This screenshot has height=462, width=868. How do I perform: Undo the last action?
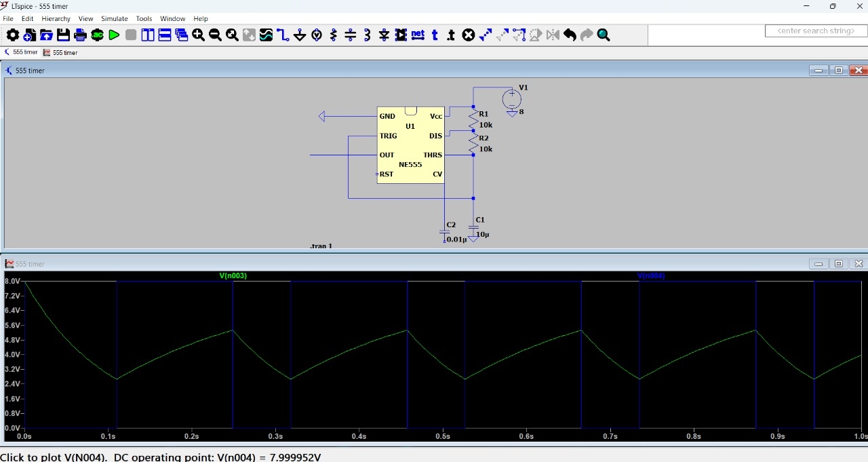[x=570, y=35]
